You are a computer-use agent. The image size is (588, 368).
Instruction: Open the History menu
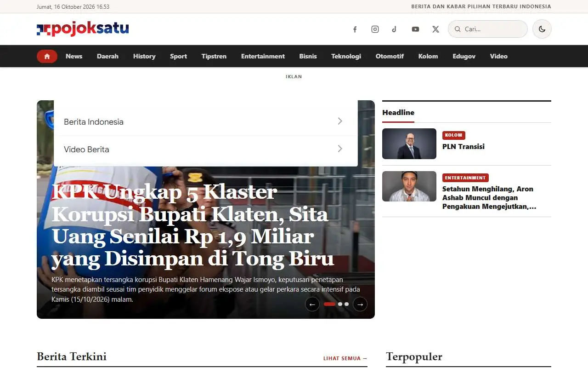[144, 56]
